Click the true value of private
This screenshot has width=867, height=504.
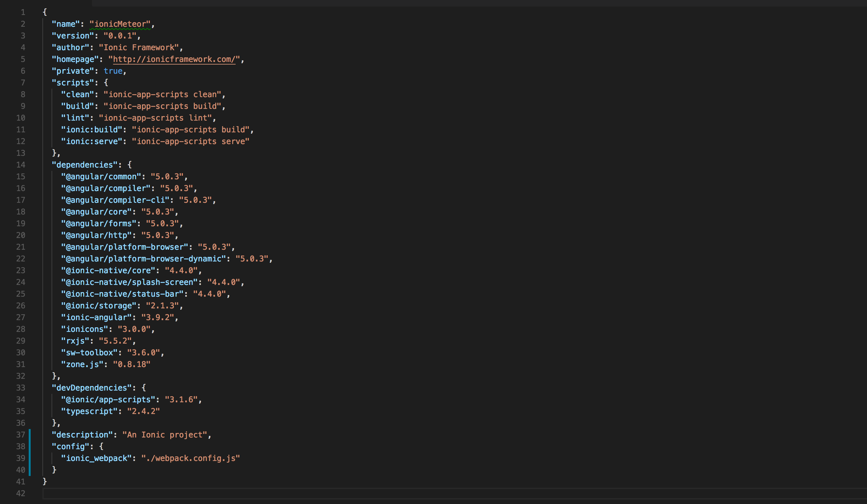pyautogui.click(x=113, y=71)
